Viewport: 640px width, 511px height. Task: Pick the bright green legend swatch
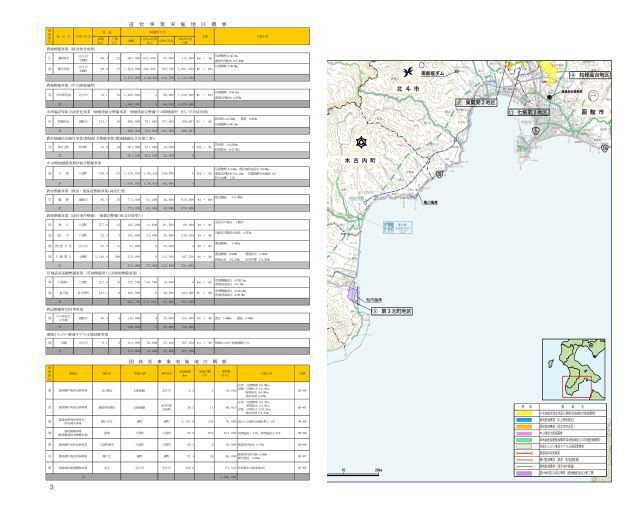pyautogui.click(x=524, y=440)
